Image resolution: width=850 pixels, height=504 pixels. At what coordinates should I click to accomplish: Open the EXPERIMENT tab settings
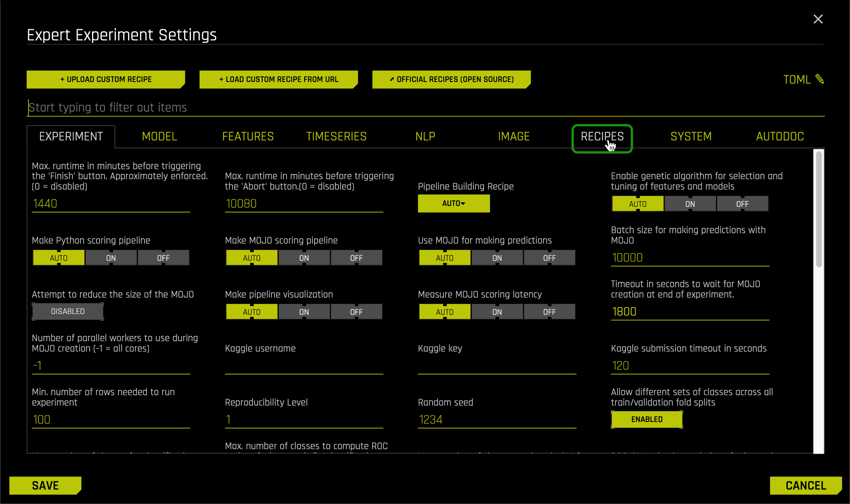coord(70,136)
